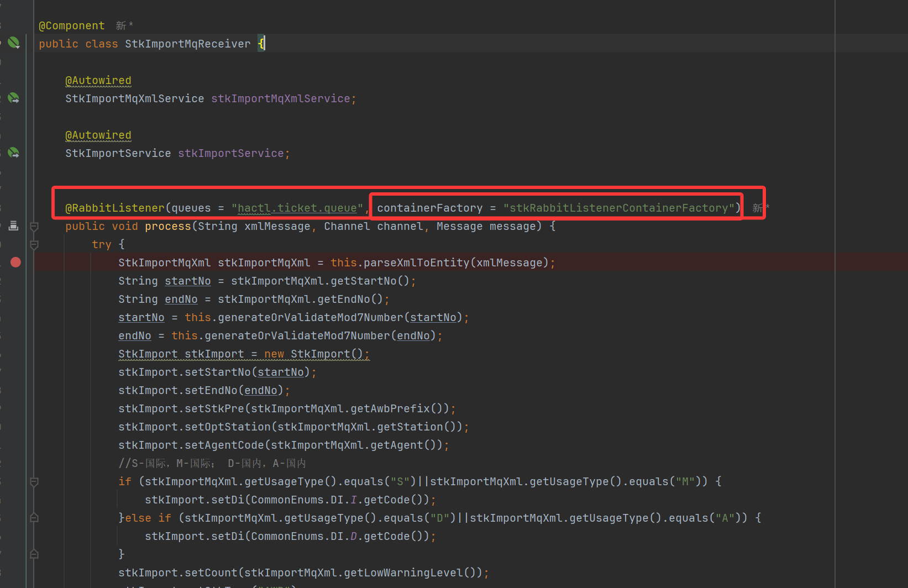Collapse the process method using its fold arrow
Screen dimensions: 908x588
pyautogui.click(x=34, y=227)
